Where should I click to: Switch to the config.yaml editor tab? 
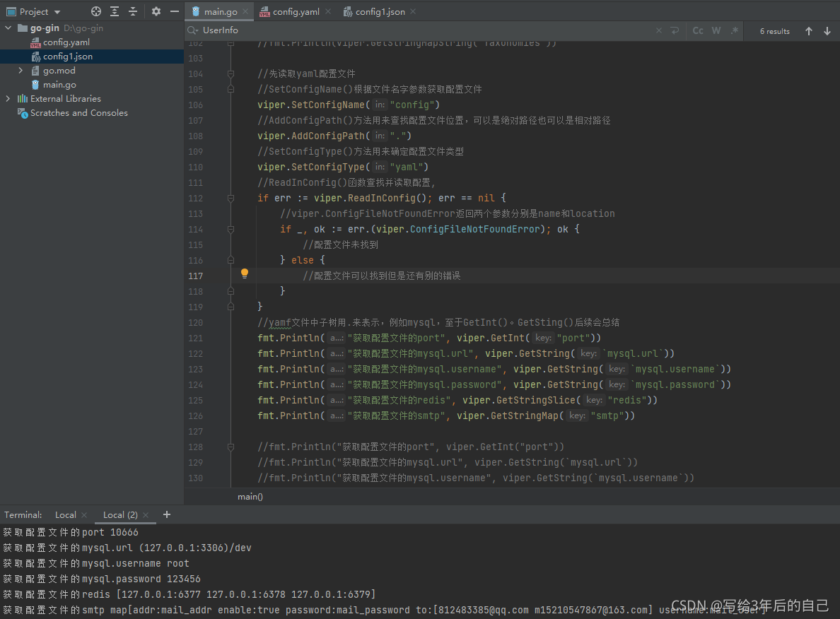[x=292, y=11]
